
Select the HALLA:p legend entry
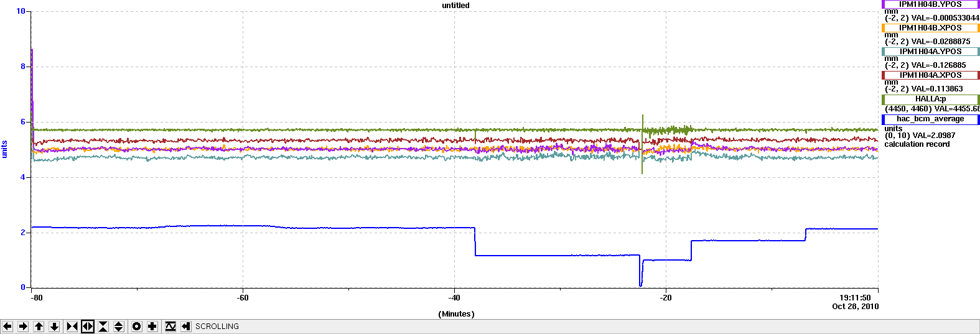pos(930,99)
